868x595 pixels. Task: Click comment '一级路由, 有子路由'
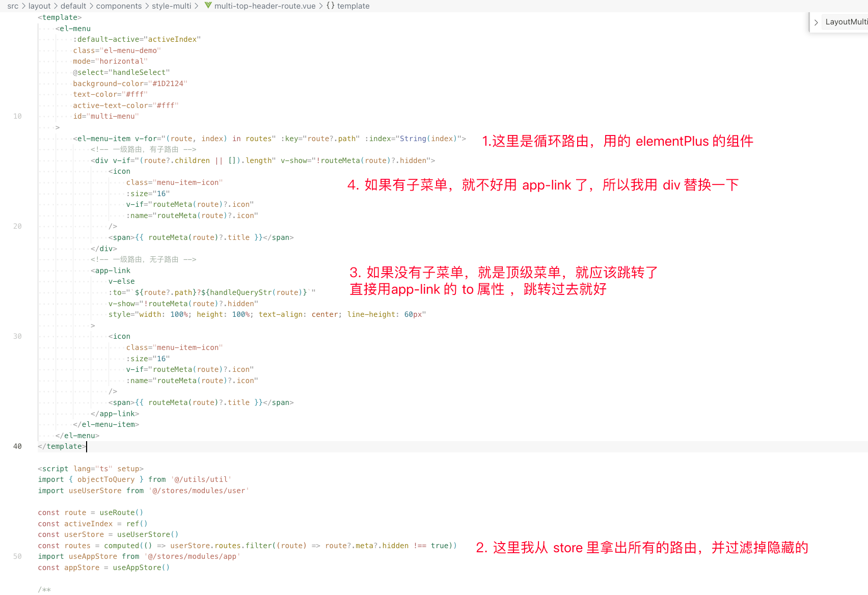(x=143, y=149)
